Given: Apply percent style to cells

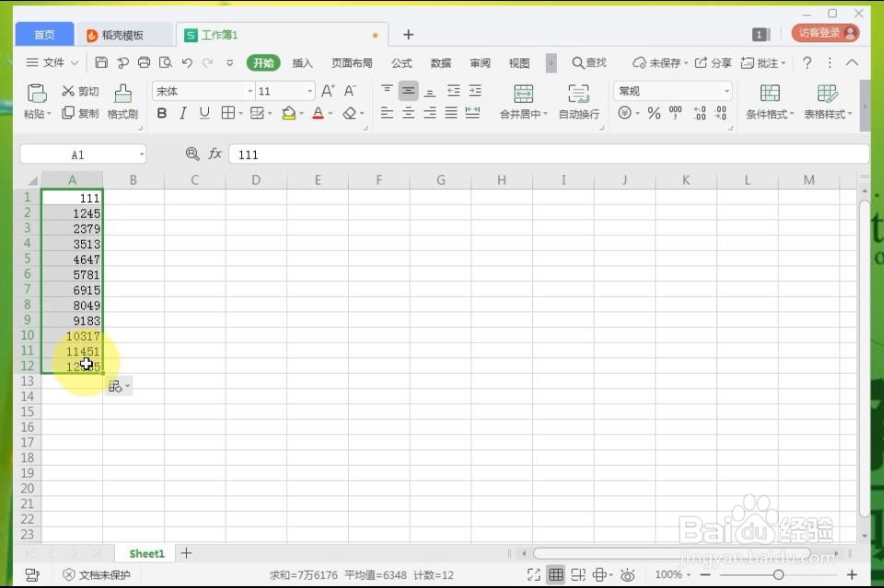Looking at the screenshot, I should (654, 113).
